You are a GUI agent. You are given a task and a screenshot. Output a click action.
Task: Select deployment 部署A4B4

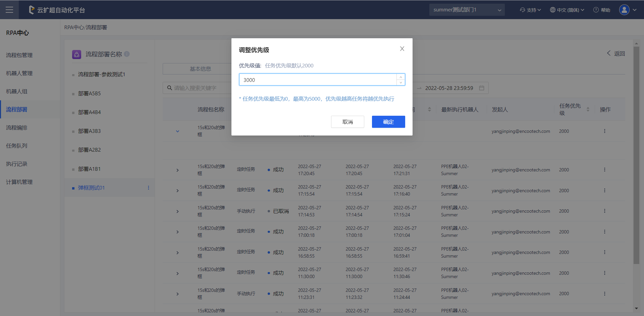(x=90, y=112)
